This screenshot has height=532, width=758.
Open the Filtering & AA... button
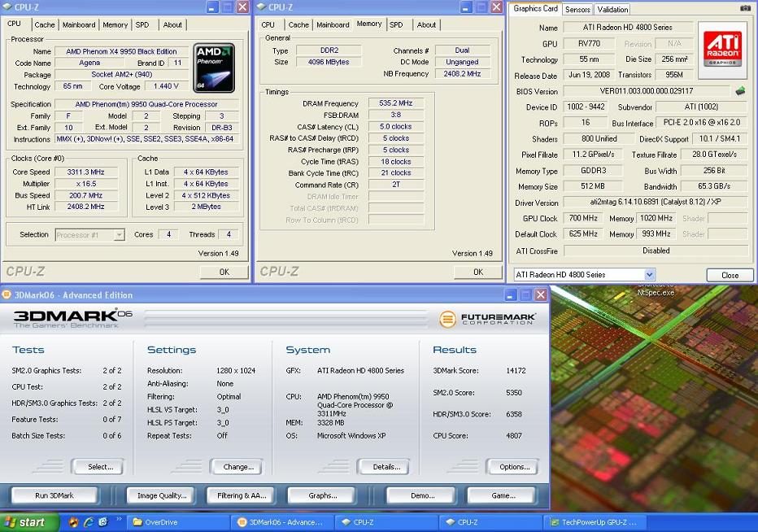coord(242,495)
